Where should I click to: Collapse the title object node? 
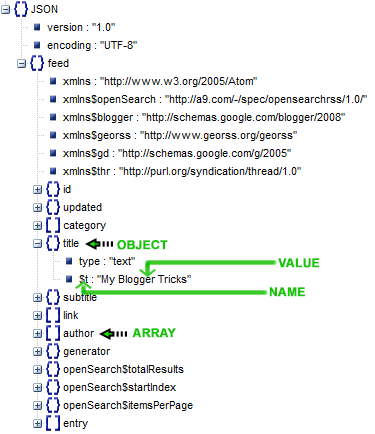tap(38, 244)
